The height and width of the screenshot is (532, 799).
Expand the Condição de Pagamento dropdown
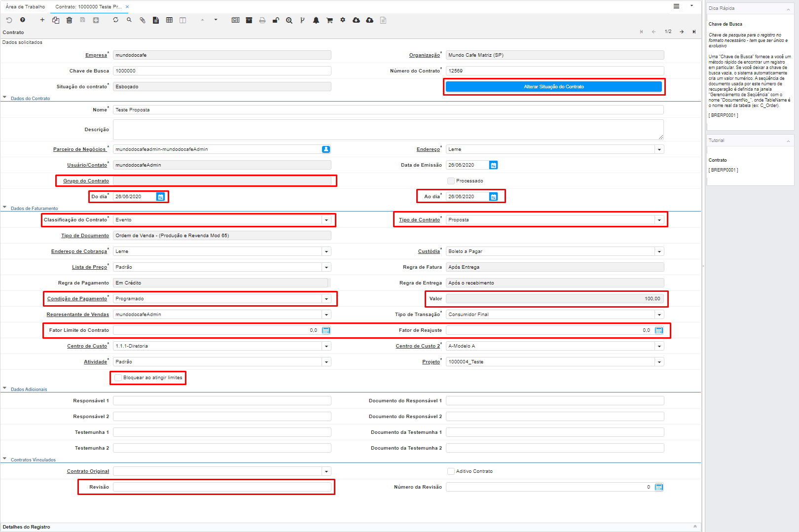pos(326,299)
